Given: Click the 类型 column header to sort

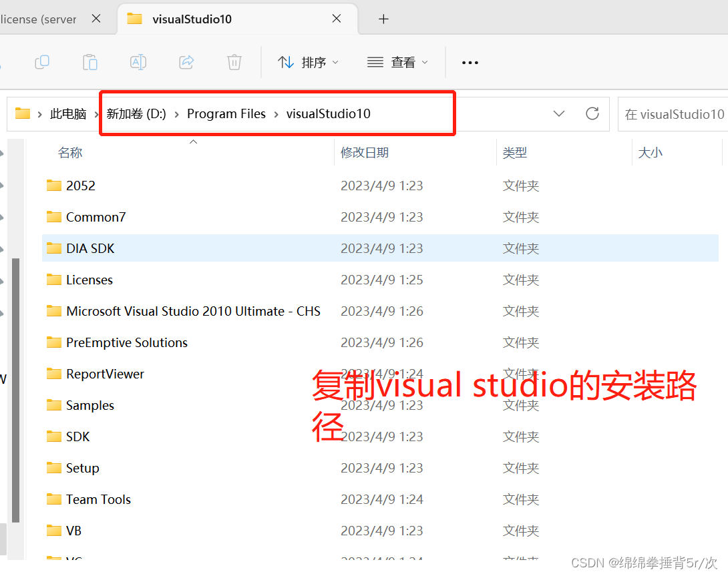Looking at the screenshot, I should 515,152.
